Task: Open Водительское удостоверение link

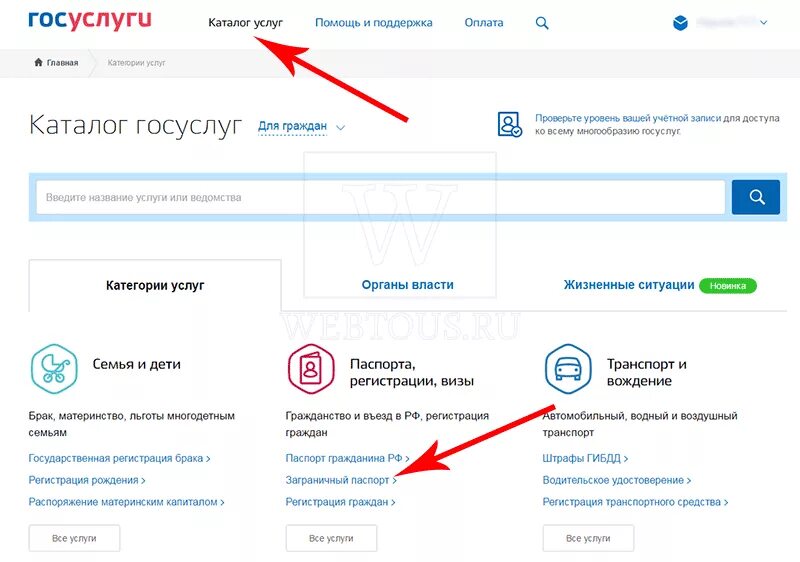Action: coord(617,480)
